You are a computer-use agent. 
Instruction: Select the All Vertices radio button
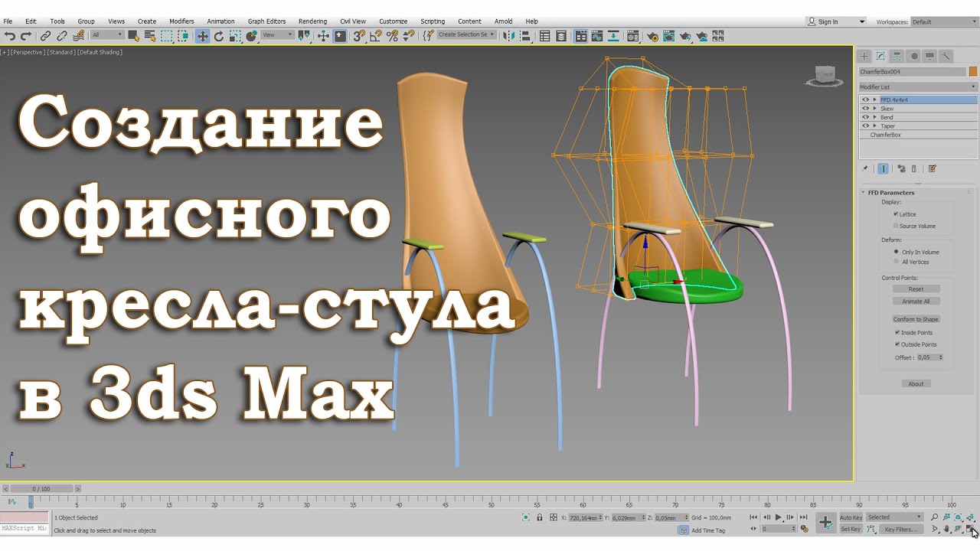pos(896,262)
